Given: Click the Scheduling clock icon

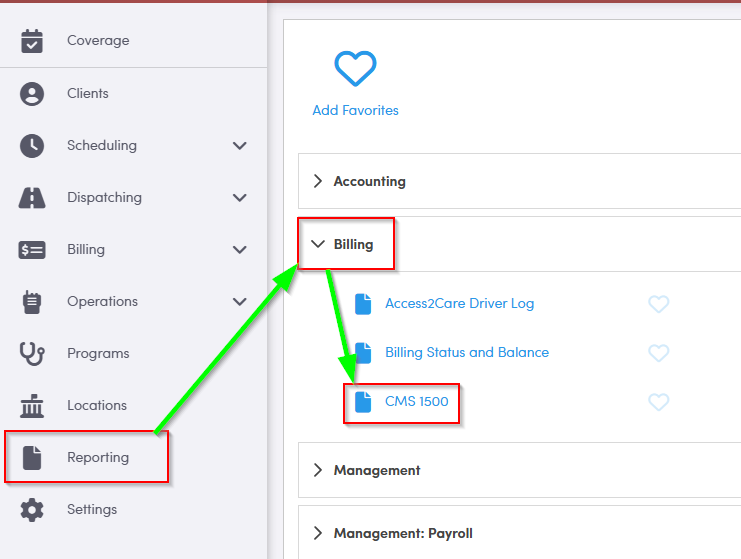Looking at the screenshot, I should pos(32,146).
